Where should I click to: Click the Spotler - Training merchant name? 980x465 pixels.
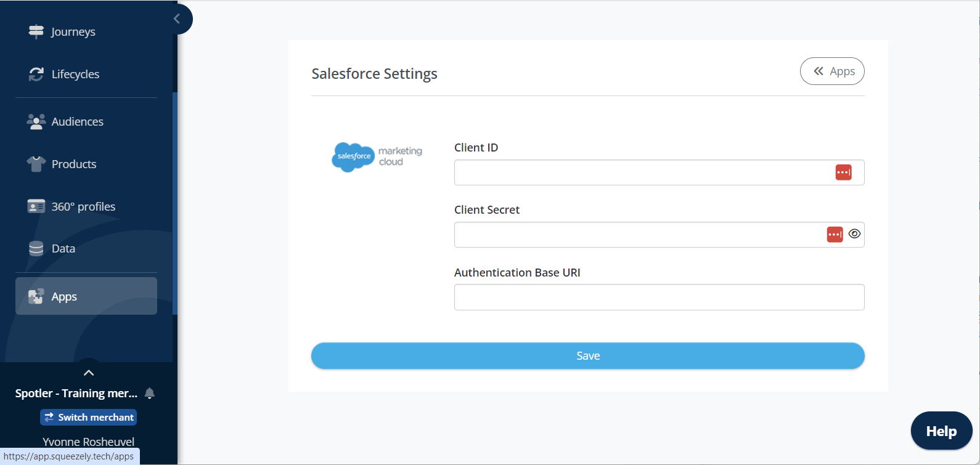(76, 393)
